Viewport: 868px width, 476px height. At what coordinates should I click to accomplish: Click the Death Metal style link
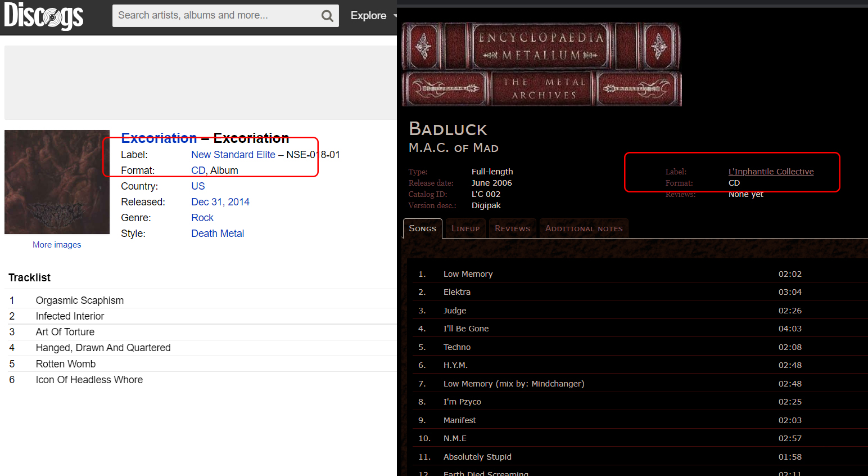point(218,233)
